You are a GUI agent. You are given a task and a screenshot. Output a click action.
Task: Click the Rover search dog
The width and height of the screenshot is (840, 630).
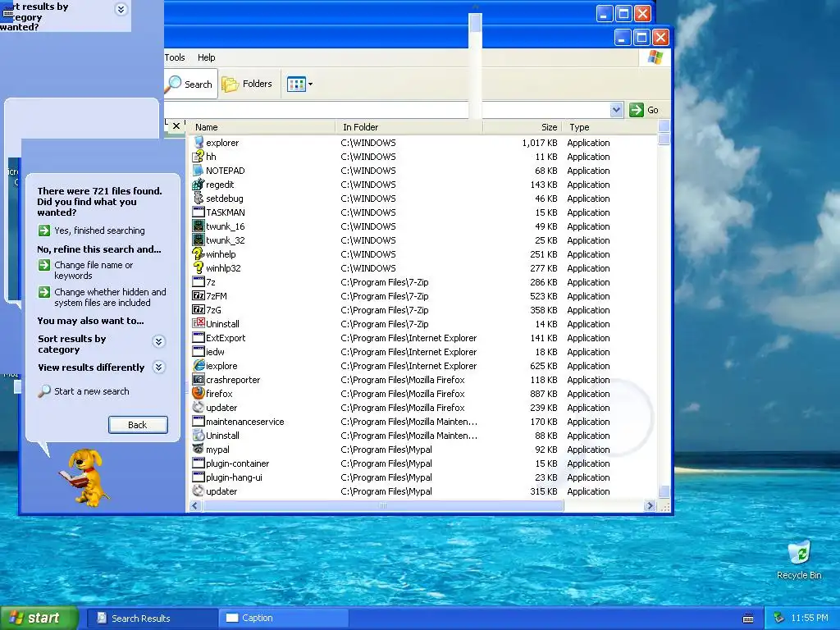point(84,477)
